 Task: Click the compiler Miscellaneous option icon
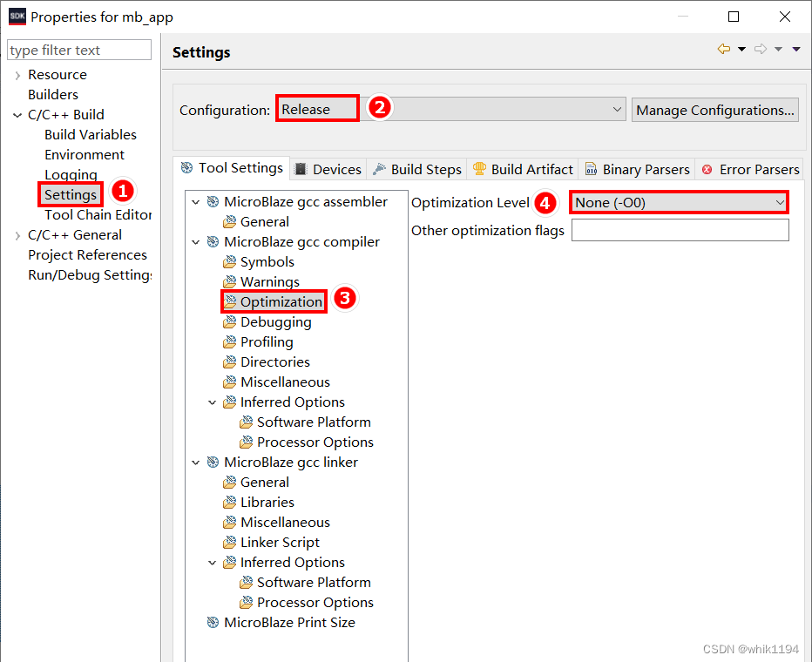[229, 382]
